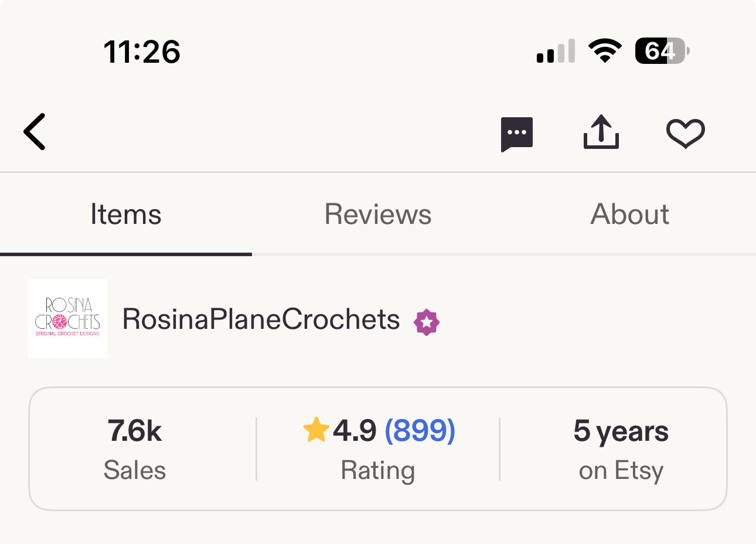Tap the back arrow
This screenshot has height=544, width=756.
point(35,132)
